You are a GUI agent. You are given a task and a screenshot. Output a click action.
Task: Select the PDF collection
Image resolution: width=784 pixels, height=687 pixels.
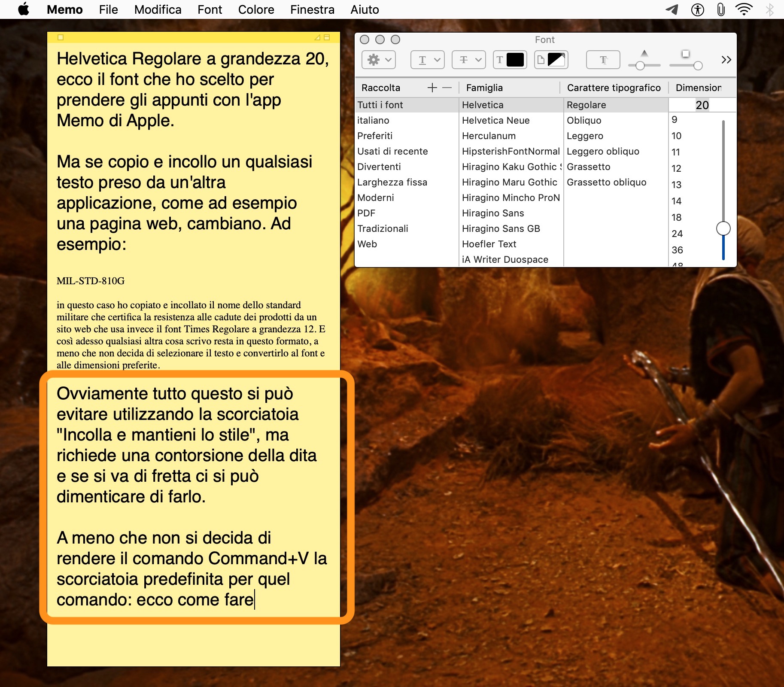[407, 213]
